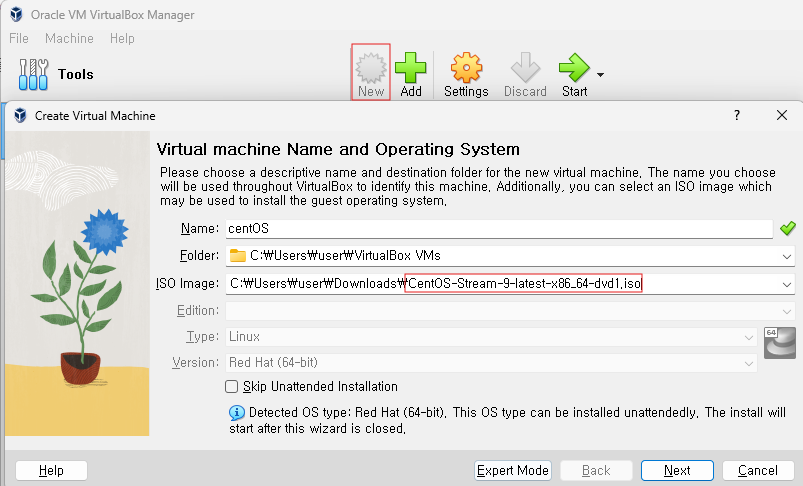
Task: Click the green checkmark next to Name field
Action: click(x=788, y=228)
